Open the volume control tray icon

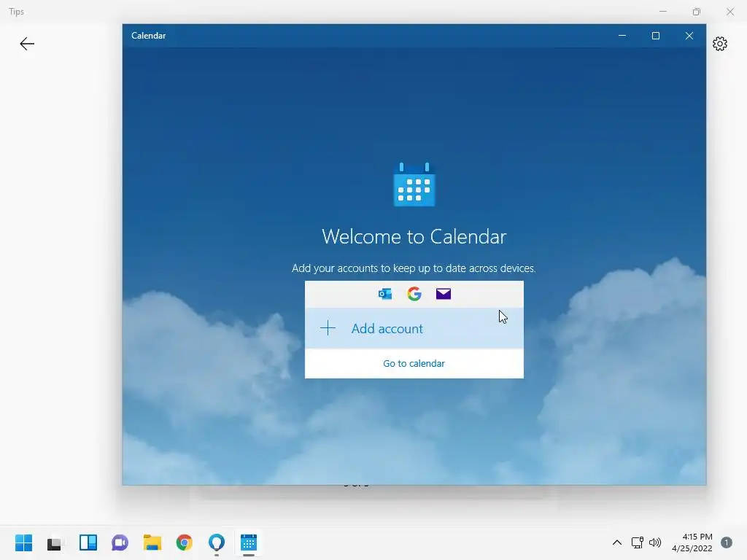tap(655, 542)
